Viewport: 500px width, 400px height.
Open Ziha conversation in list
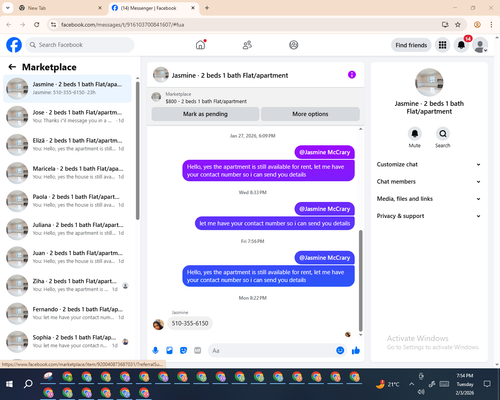[x=68, y=285]
